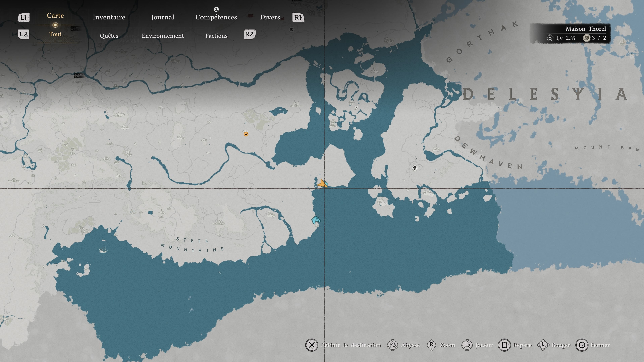Click the Bouger label
Viewport: 644px width, 362px height.
561,345
